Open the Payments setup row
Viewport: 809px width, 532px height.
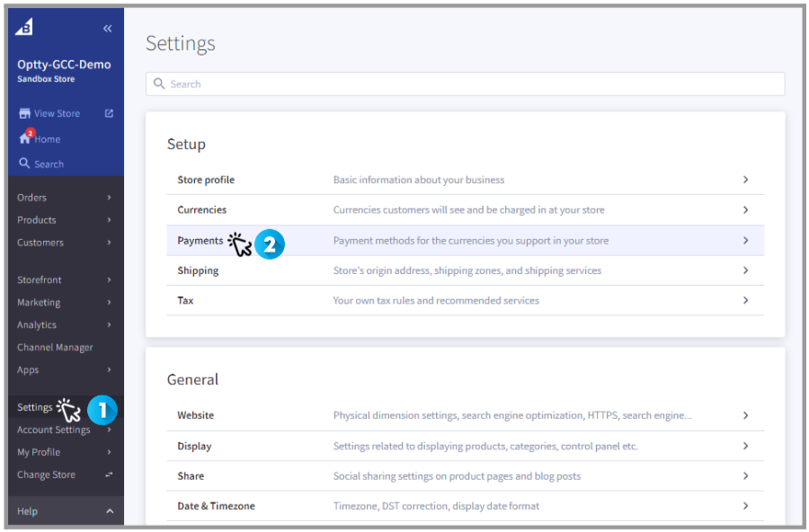(200, 241)
